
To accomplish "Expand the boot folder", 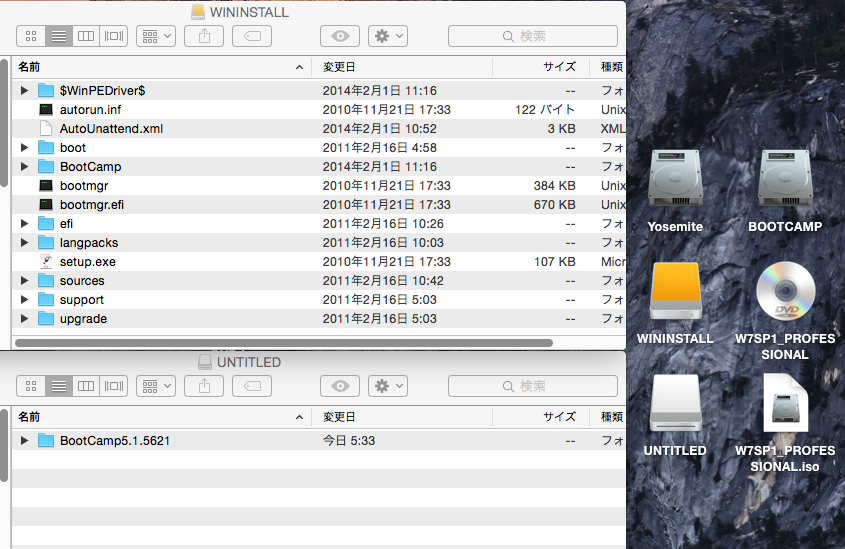I will coord(24,148).
